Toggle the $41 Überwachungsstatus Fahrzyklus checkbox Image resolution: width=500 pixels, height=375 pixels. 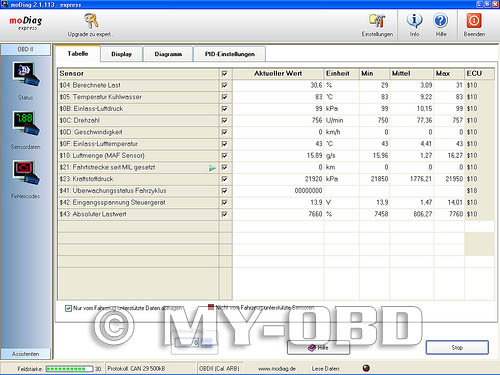(225, 191)
